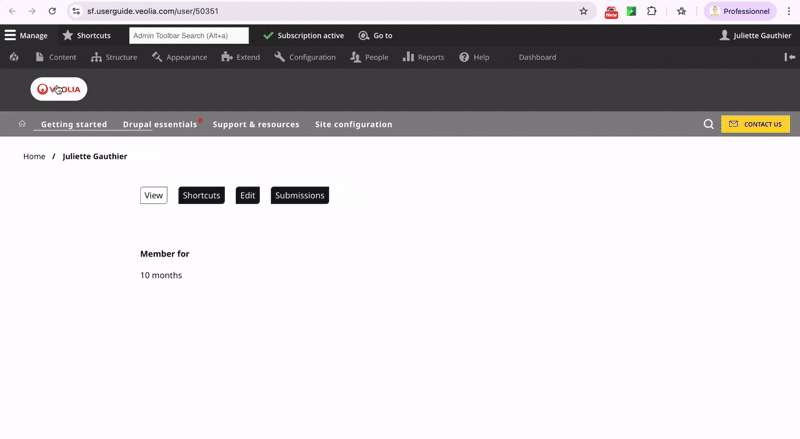Screen dimensions: 800x439
Task: Open the Structure admin menu
Action: [114, 57]
